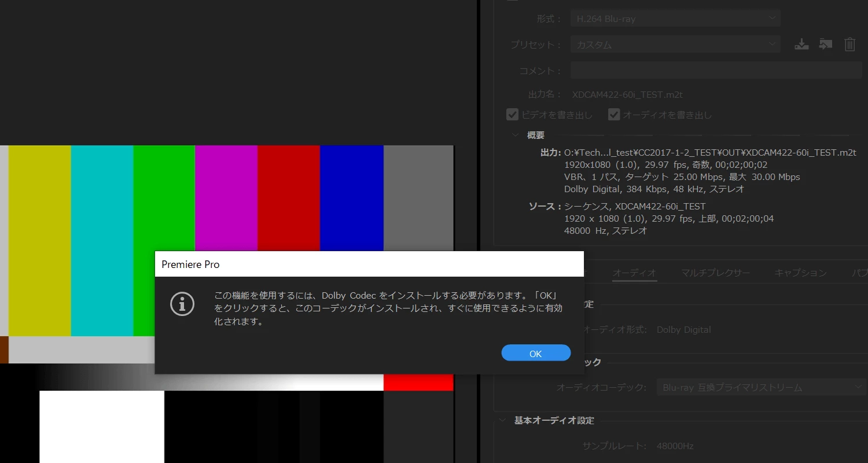Open the プリセット dropdown showing カスタム
The image size is (868, 463).
point(675,45)
